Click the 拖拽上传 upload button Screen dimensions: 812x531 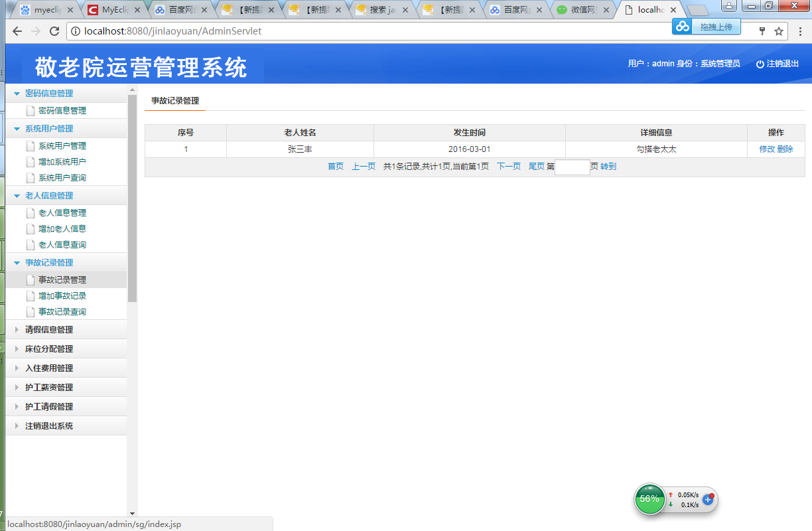pos(716,27)
